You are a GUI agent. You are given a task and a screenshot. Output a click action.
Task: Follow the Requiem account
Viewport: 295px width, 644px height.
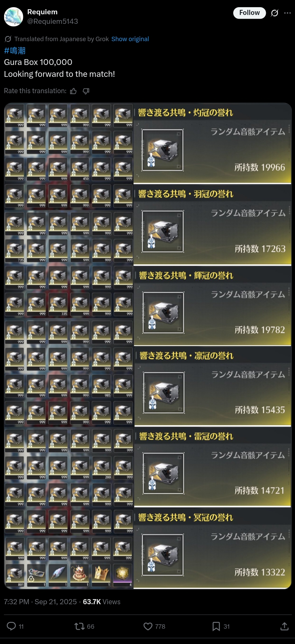(250, 13)
